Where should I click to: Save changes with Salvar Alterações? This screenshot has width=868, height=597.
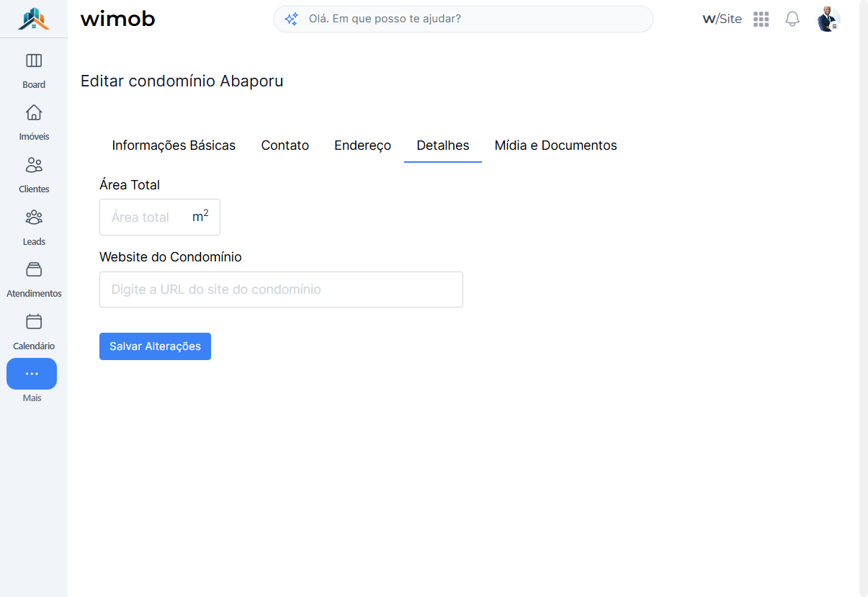pyautogui.click(x=155, y=346)
